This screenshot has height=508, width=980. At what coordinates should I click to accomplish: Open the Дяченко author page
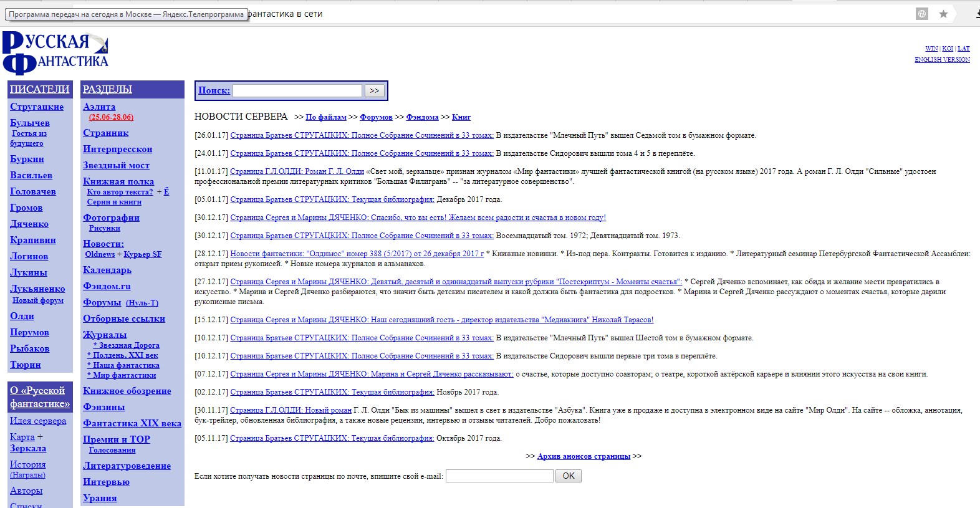pyautogui.click(x=29, y=224)
